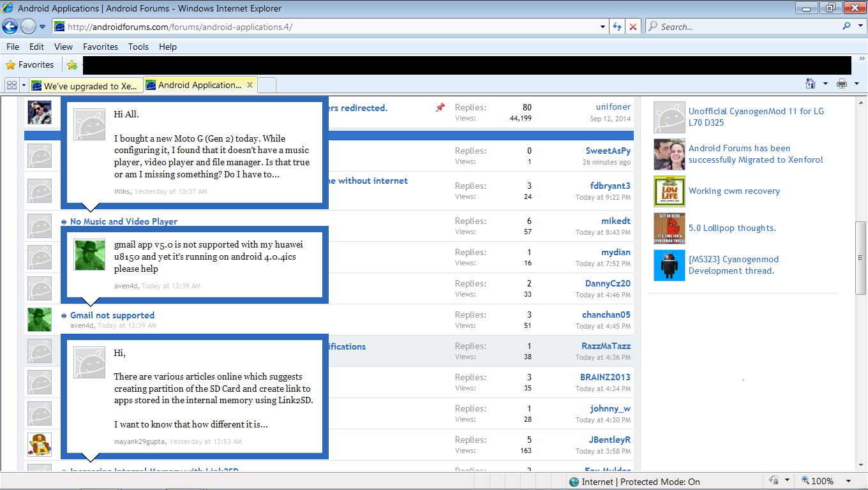Screen dimensions: 868x490
Task: Click the Back navigation arrow button
Action: click(x=10, y=26)
